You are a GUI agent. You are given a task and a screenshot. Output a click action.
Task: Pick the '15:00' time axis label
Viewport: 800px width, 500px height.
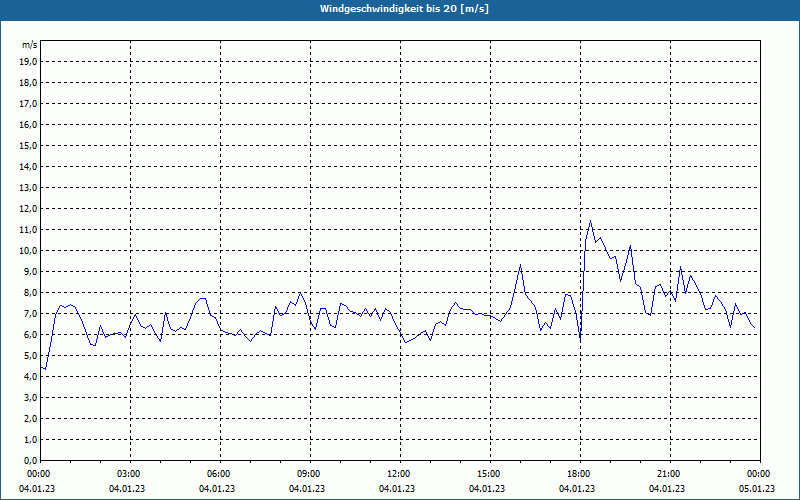click(x=489, y=474)
